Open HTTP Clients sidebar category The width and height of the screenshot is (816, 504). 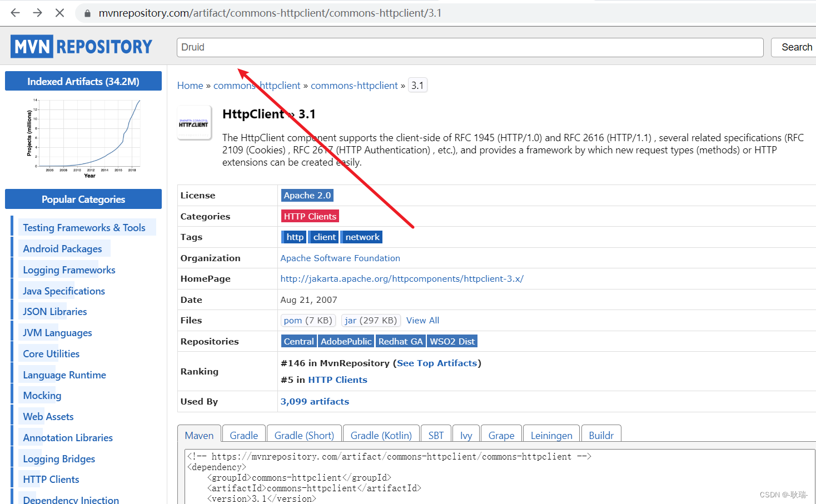click(51, 480)
